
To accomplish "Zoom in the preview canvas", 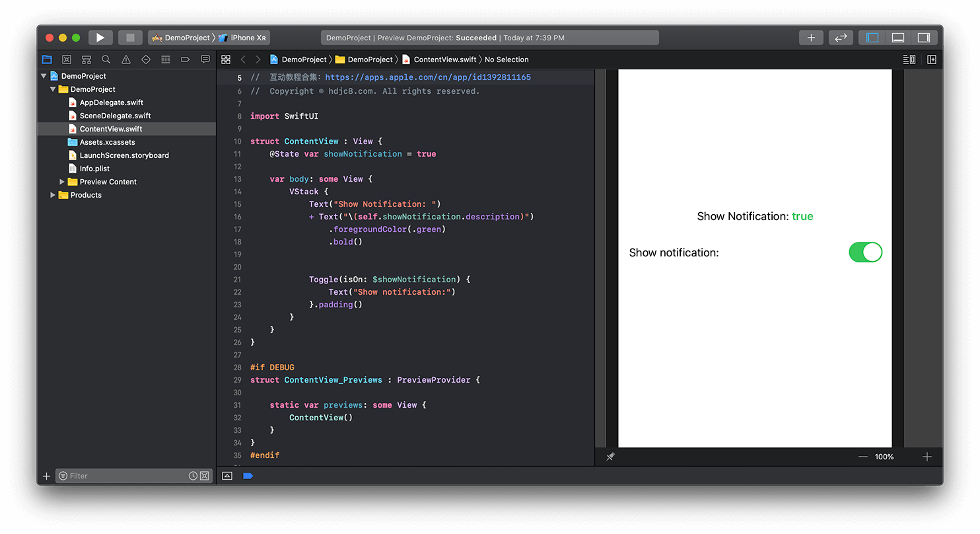I will 927,457.
